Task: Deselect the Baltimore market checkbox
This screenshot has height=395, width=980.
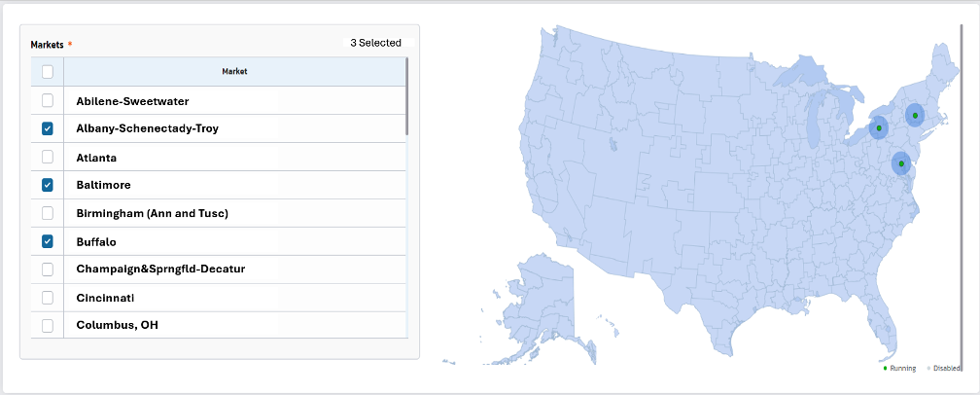Action: 47,185
